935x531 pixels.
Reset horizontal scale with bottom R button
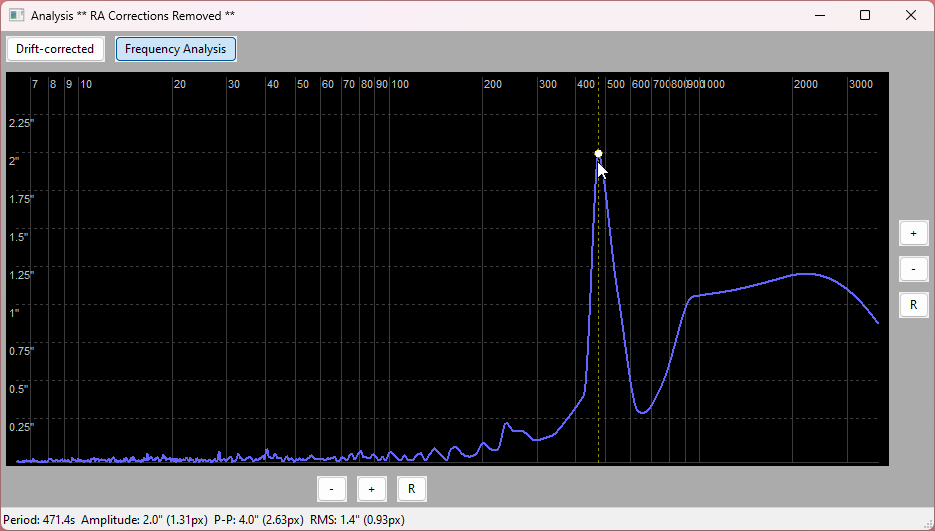411,489
